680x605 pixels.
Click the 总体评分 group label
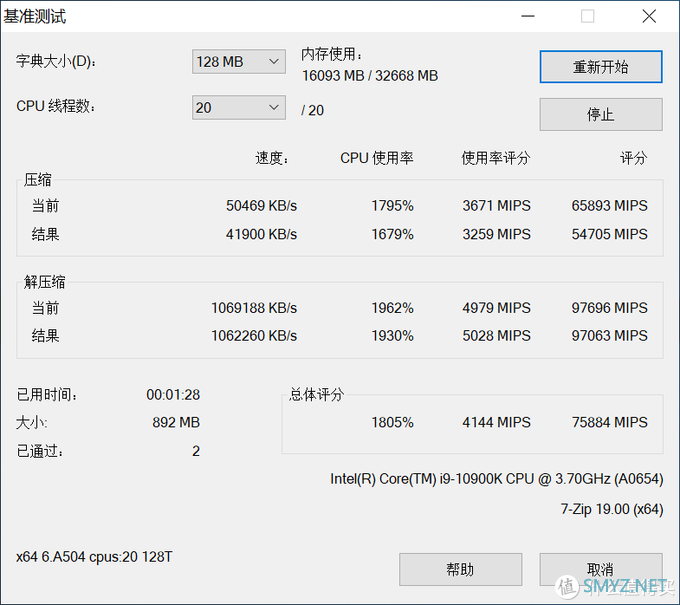[317, 395]
